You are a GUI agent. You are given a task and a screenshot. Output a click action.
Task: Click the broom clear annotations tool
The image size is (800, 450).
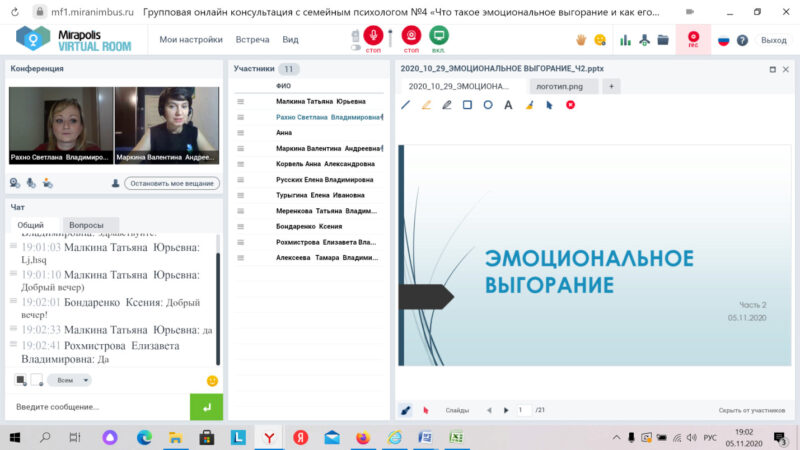point(530,105)
